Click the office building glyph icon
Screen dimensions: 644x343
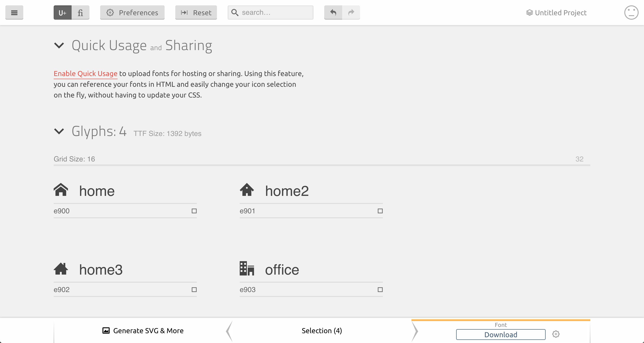pos(247,269)
